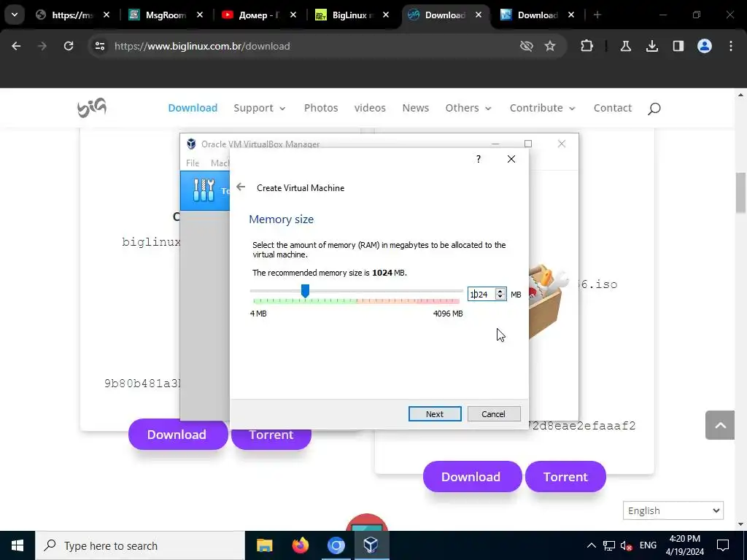Click the right card's purple Download button
This screenshot has width=747, height=560.
click(x=472, y=477)
